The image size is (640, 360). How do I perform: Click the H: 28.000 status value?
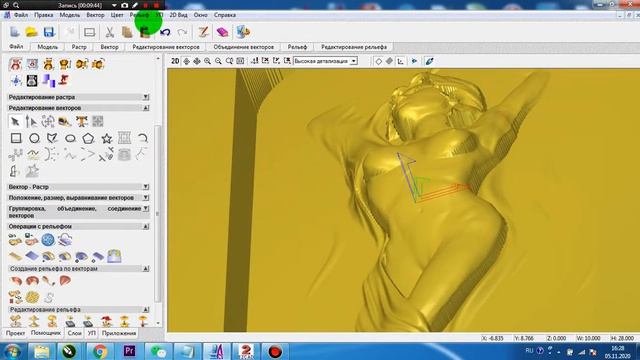click(622, 338)
